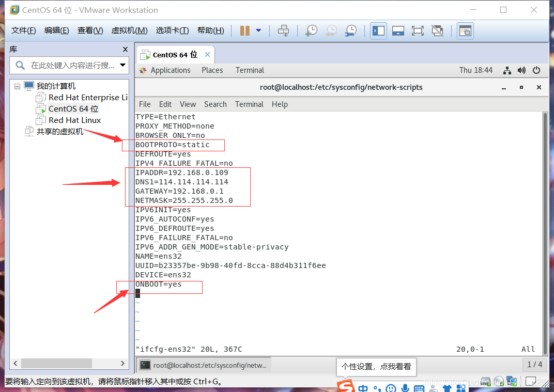Minimize the terminal window
Screen dimensions: 554x392
click(x=504, y=88)
